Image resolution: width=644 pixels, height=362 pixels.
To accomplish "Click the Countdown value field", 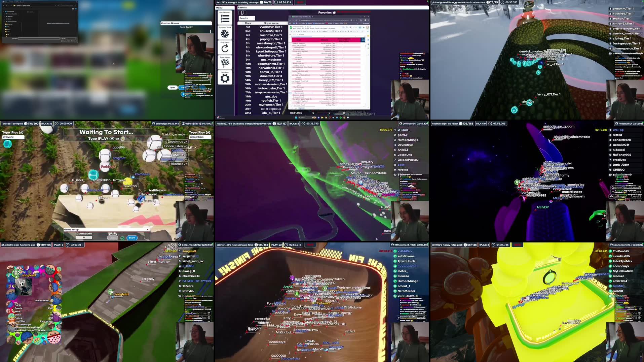I will [84, 238].
